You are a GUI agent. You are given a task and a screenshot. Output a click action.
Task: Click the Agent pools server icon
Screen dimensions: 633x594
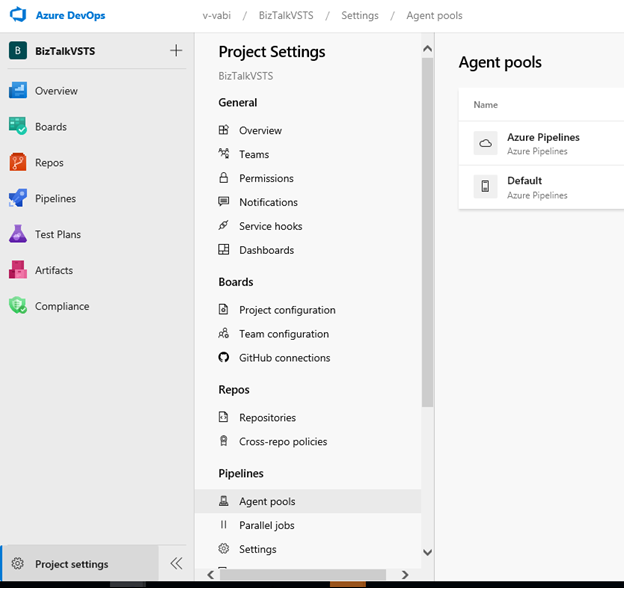pyautogui.click(x=224, y=501)
